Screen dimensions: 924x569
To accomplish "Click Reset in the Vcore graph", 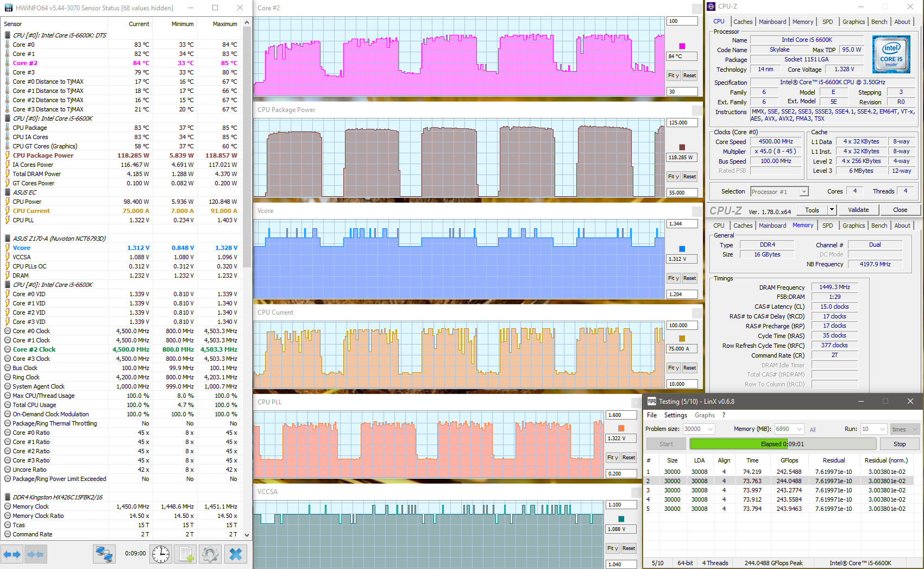I will pyautogui.click(x=690, y=278).
